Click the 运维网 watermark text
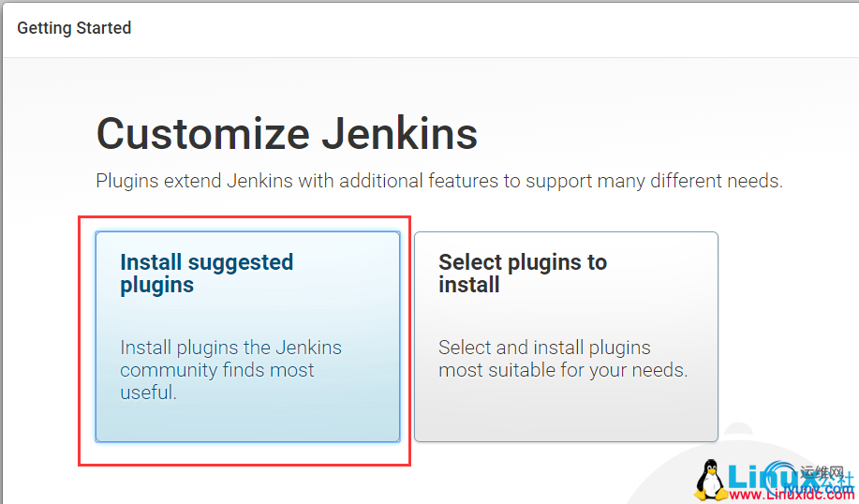The image size is (859, 504). click(822, 472)
